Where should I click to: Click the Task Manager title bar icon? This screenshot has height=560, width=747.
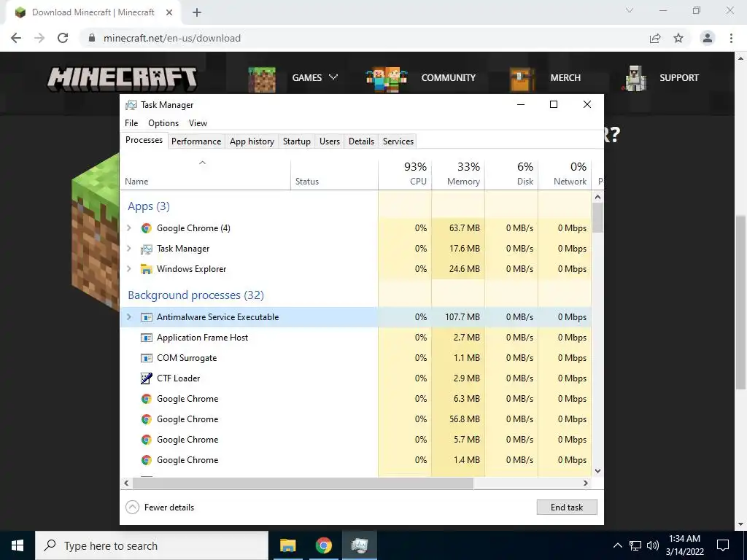coord(131,105)
